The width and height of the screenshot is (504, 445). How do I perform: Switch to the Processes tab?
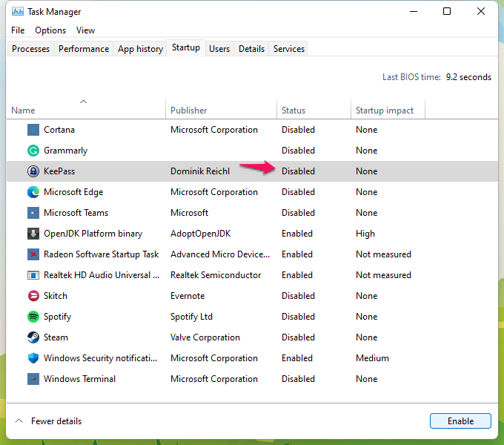coord(30,49)
